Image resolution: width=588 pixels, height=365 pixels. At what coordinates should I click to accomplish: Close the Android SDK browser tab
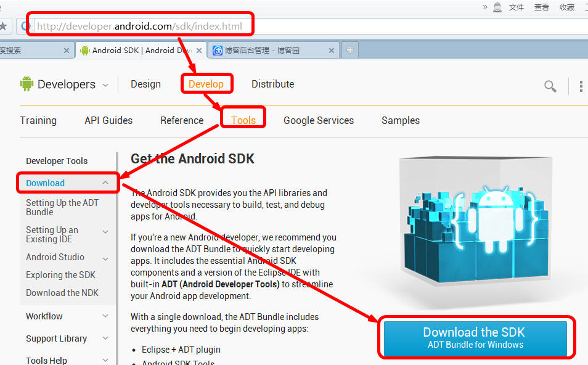tap(199, 51)
